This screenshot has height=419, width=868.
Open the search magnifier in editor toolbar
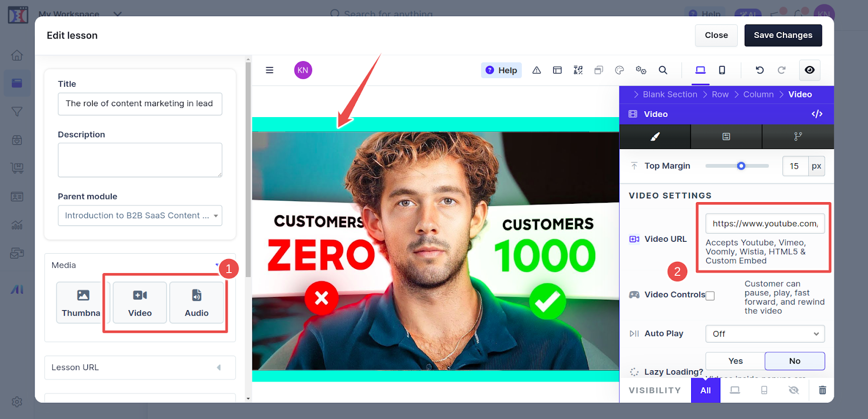663,70
